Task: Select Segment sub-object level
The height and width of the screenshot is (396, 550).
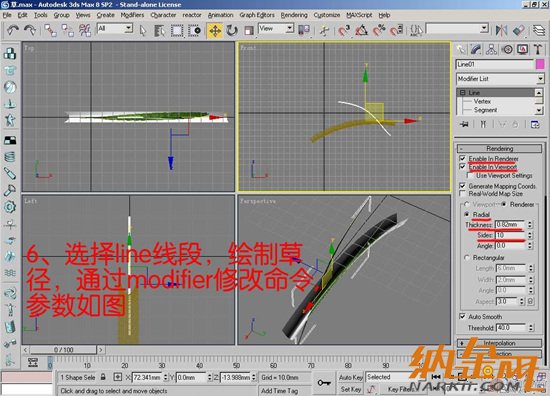Action: [485, 110]
